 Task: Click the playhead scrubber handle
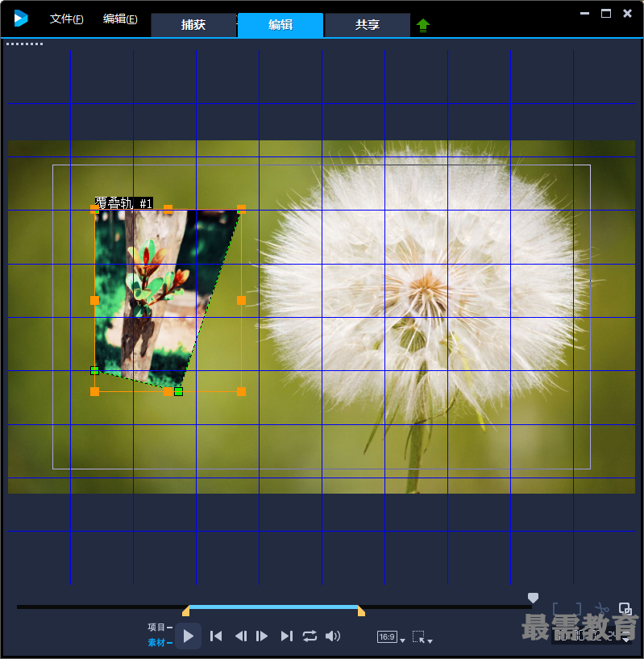[533, 598]
